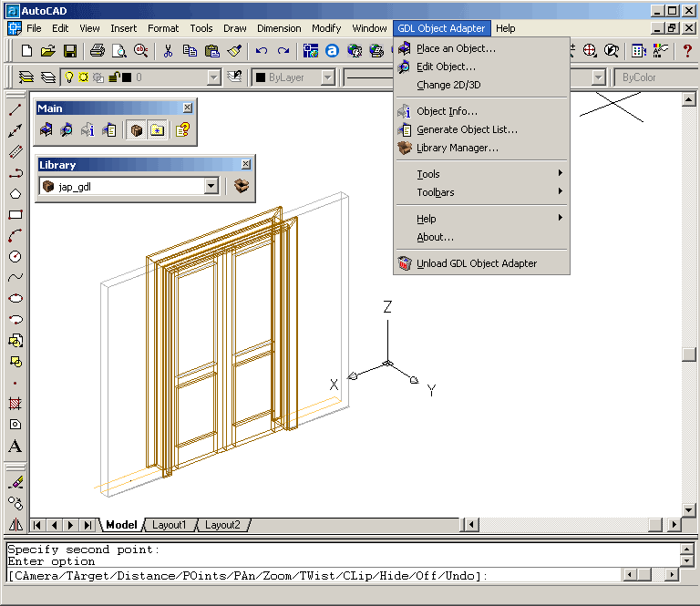Click the vertical scrollbar down arrow
The height and width of the screenshot is (606, 700).
point(688,509)
